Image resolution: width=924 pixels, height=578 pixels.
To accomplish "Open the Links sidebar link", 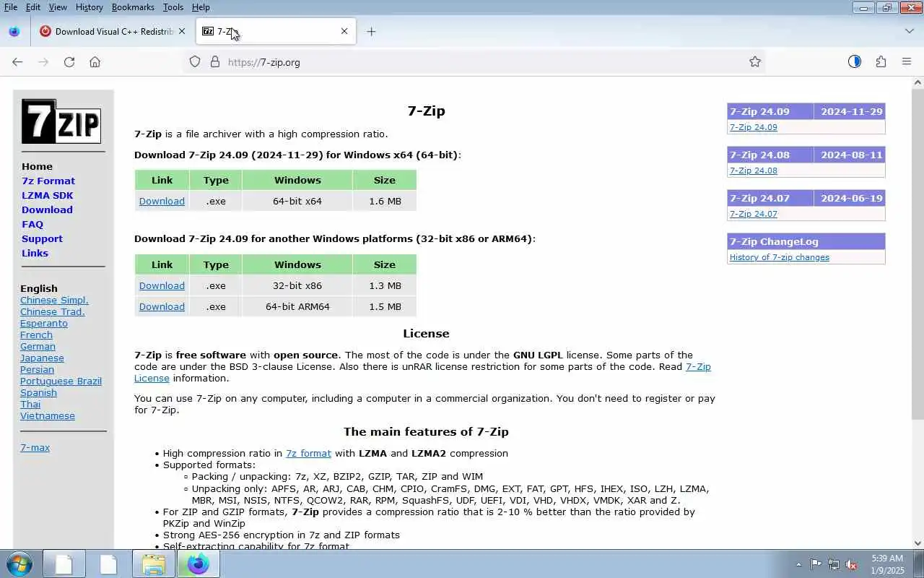I will pyautogui.click(x=35, y=253).
